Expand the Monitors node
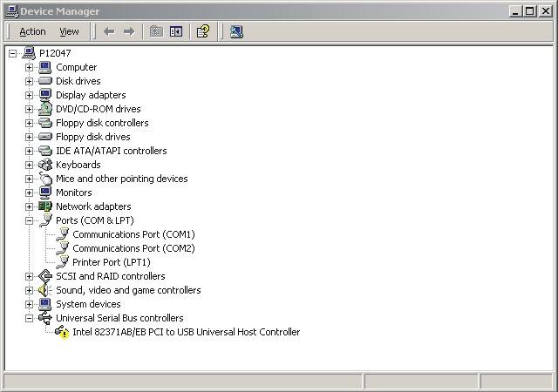 (x=29, y=193)
